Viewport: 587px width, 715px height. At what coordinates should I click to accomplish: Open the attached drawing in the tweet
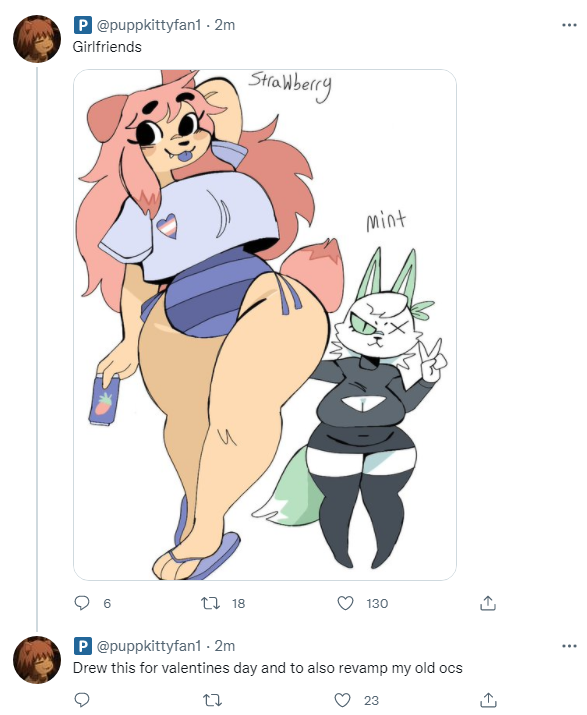pos(265,325)
